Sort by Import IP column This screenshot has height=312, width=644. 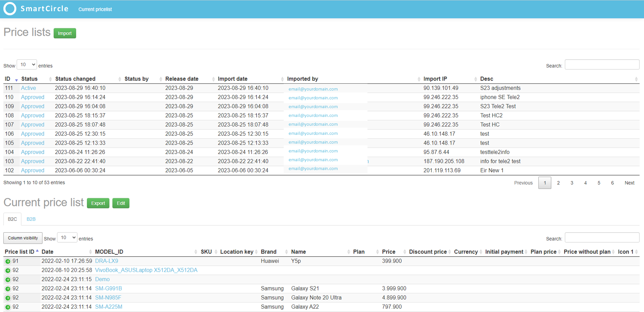[x=450, y=79]
